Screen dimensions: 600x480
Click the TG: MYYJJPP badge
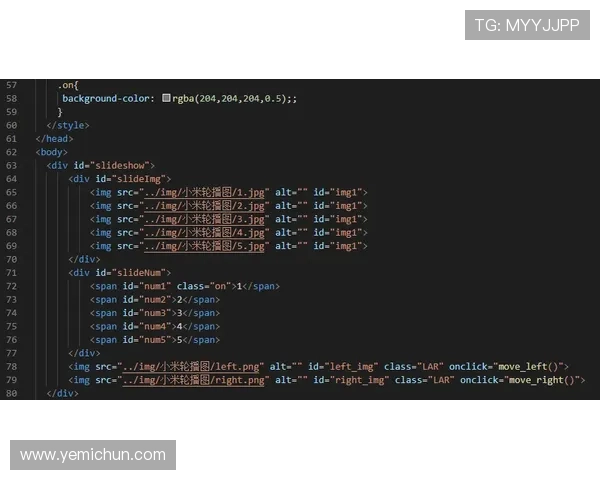(x=527, y=25)
